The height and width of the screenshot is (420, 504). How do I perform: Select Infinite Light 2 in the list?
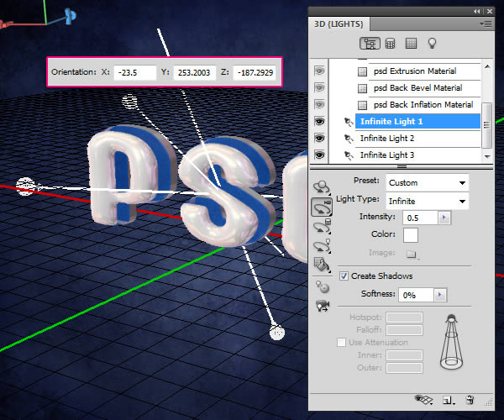(387, 139)
